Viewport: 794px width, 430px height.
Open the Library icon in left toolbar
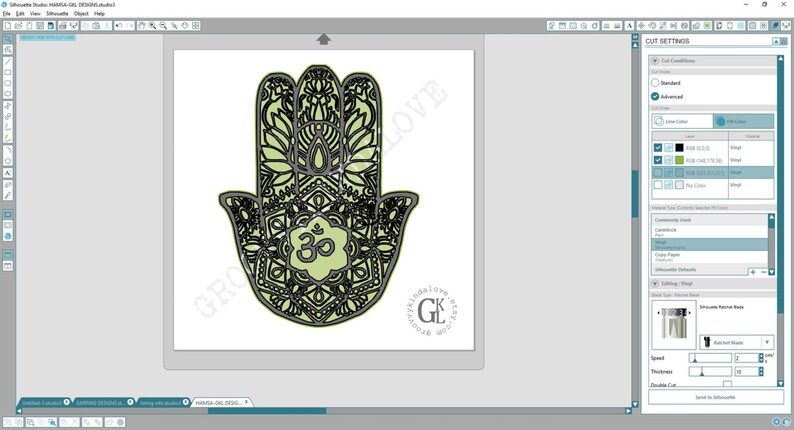pyautogui.click(x=8, y=225)
